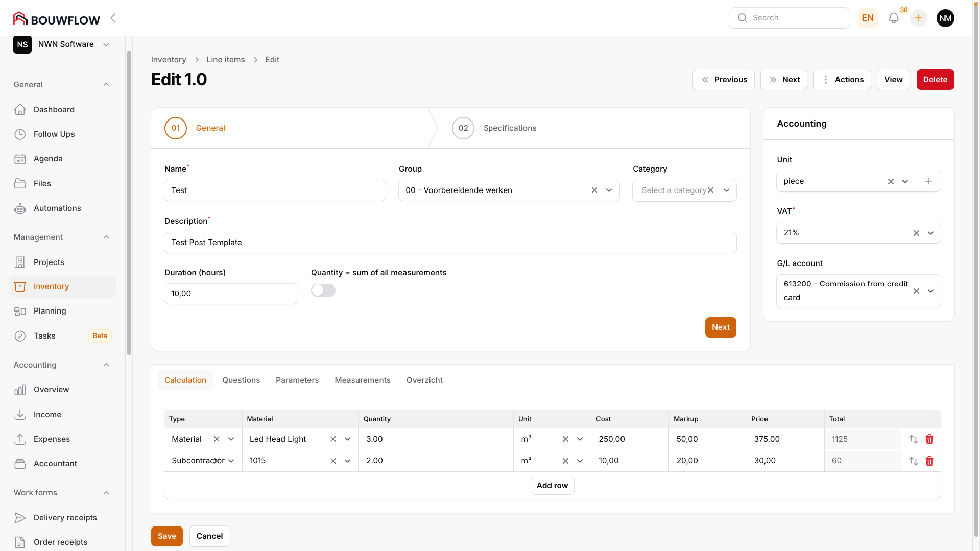Click the Description input field
The image size is (980, 551).
[x=450, y=243]
